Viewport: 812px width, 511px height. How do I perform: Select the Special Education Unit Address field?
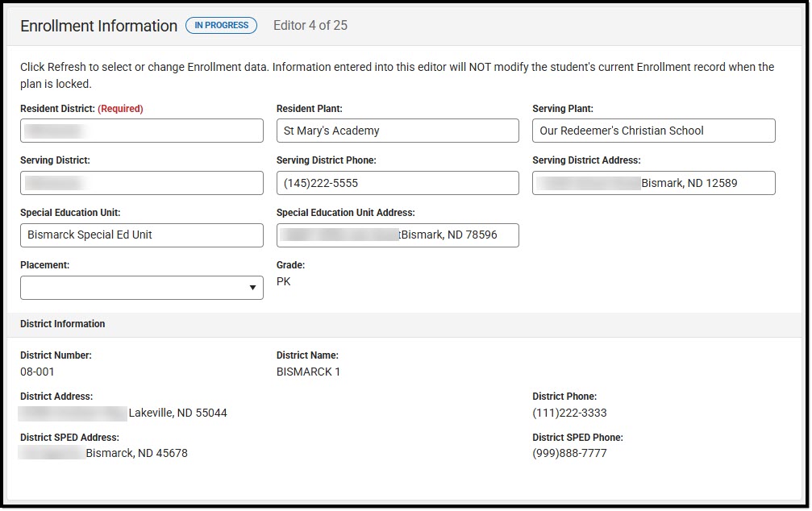(397, 235)
